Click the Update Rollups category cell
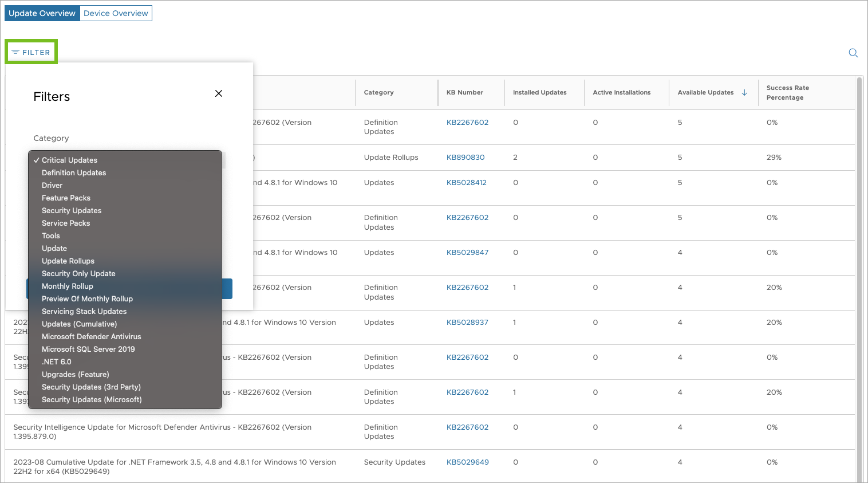868x483 pixels. [x=391, y=157]
